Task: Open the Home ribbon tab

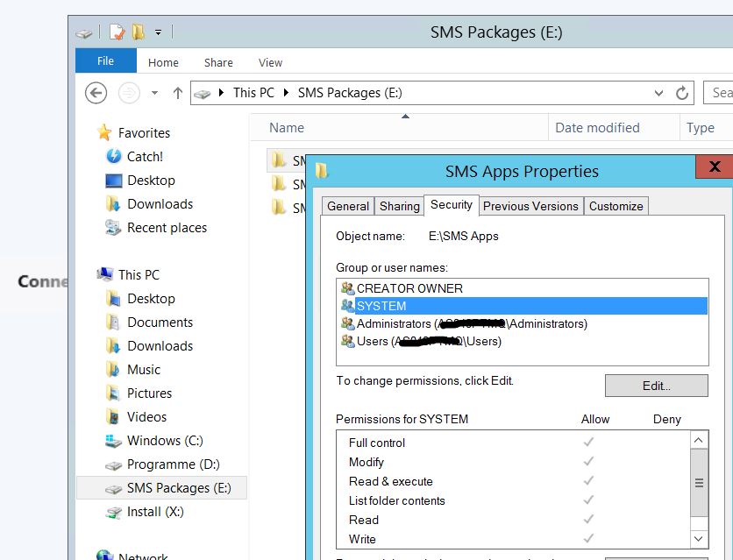Action: (163, 62)
